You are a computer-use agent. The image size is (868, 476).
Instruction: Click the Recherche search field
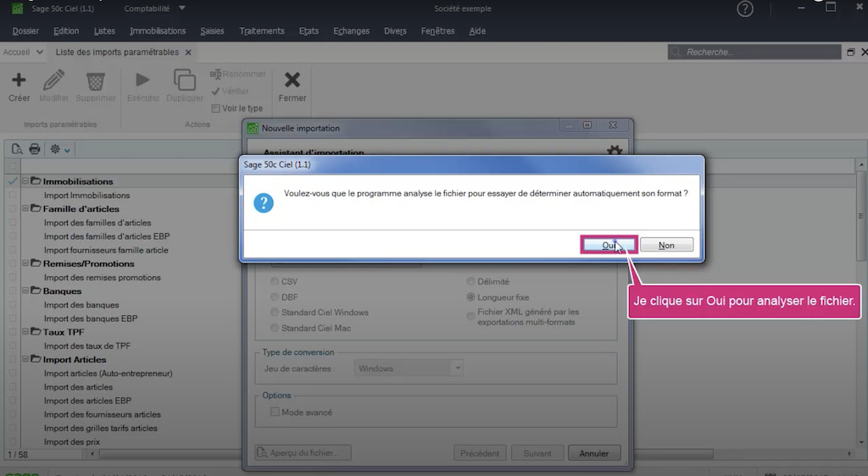[754, 52]
